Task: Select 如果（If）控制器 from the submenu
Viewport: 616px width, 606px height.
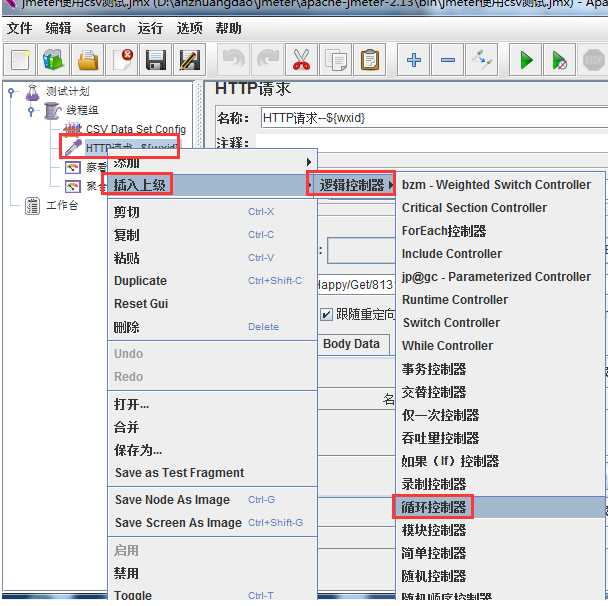Action: [499, 461]
